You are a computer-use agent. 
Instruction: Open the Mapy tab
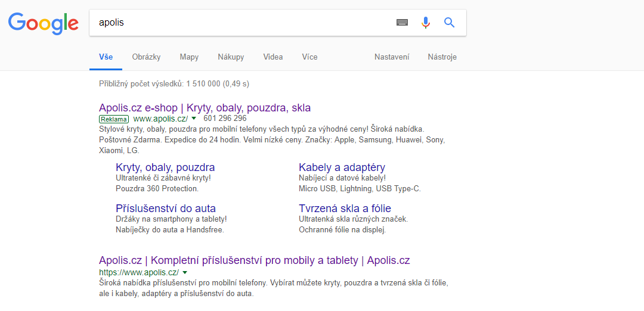[x=189, y=57]
